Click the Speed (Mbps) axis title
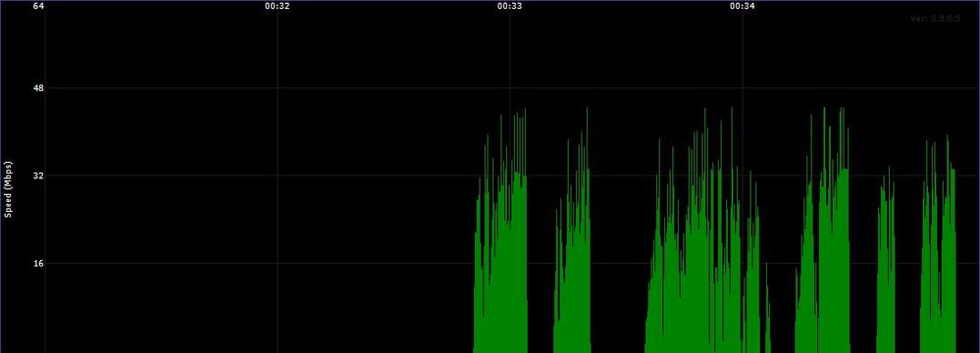This screenshot has width=980, height=353. tap(8, 189)
